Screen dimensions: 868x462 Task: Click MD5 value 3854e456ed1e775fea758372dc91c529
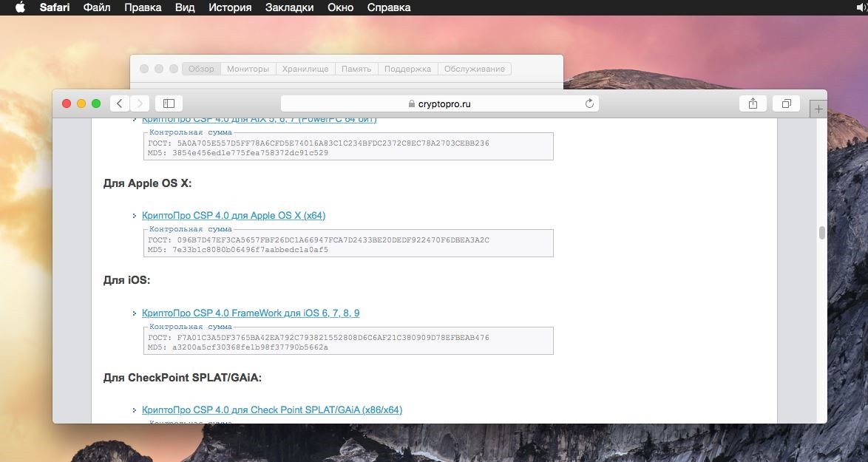tap(250, 153)
